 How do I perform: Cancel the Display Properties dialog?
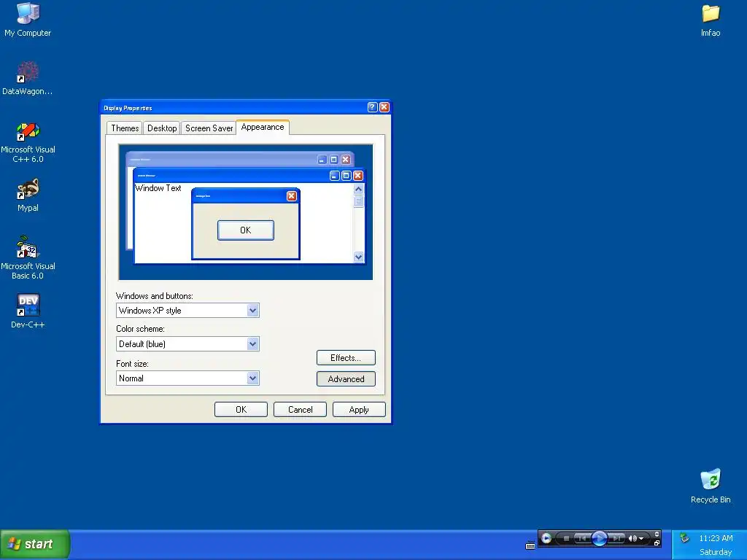(300, 410)
